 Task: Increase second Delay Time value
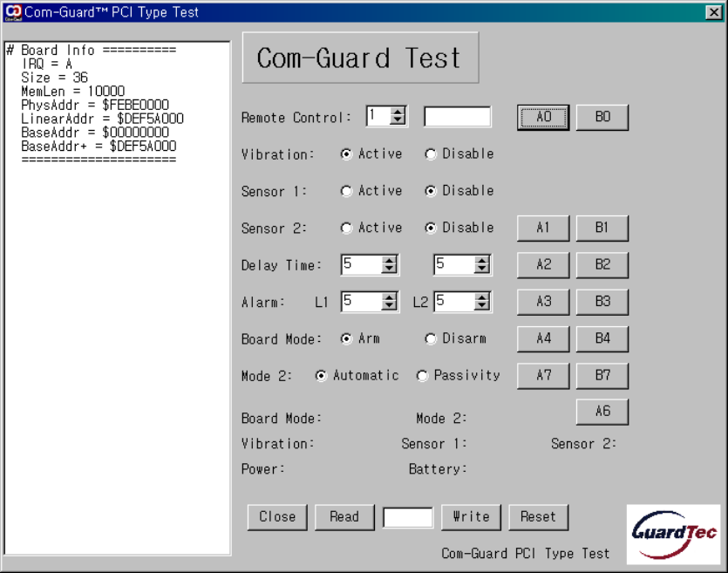482,260
